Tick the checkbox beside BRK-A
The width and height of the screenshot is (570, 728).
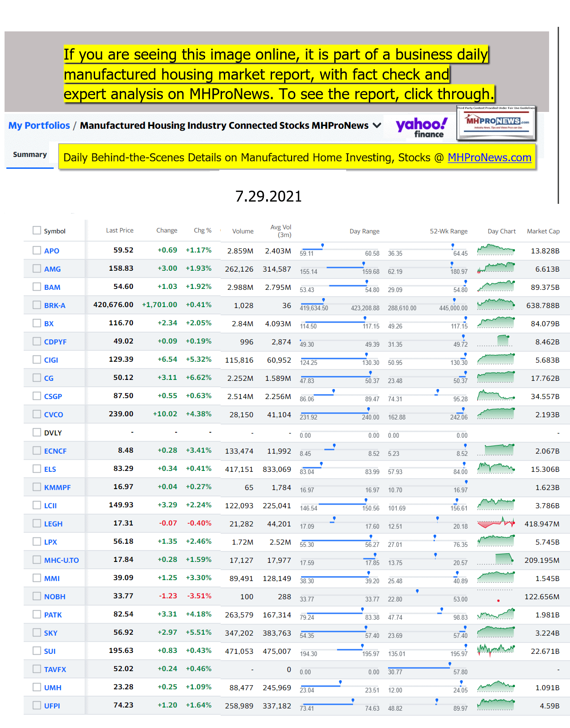(37, 305)
